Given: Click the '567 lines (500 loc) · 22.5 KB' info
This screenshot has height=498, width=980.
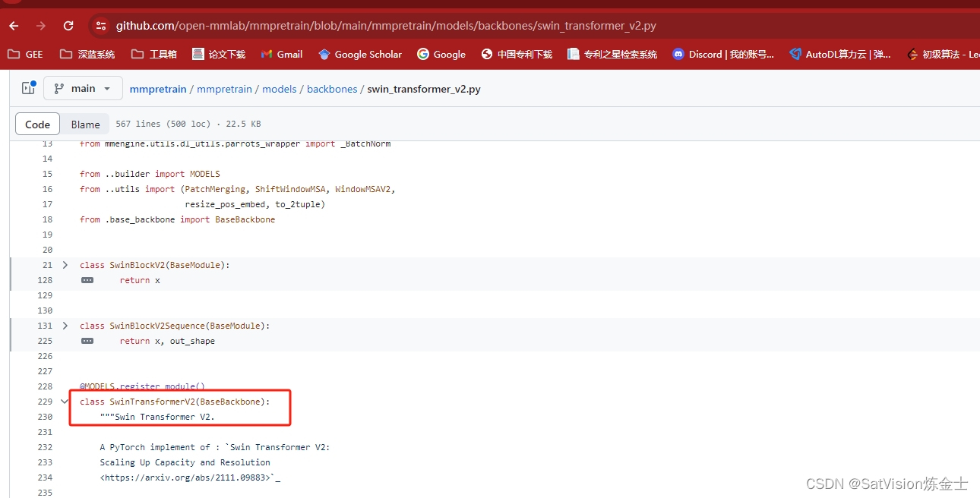Looking at the screenshot, I should tap(188, 124).
